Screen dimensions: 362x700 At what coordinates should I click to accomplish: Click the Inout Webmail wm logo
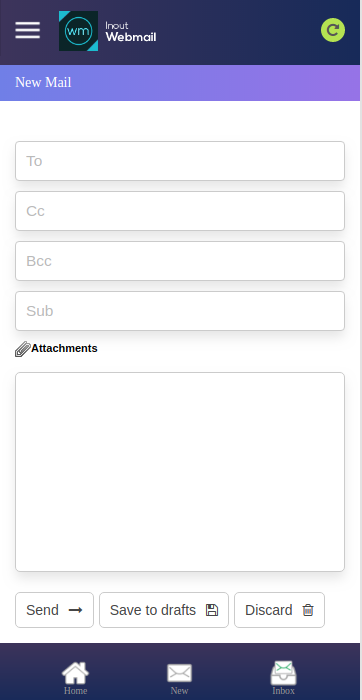pos(79,31)
